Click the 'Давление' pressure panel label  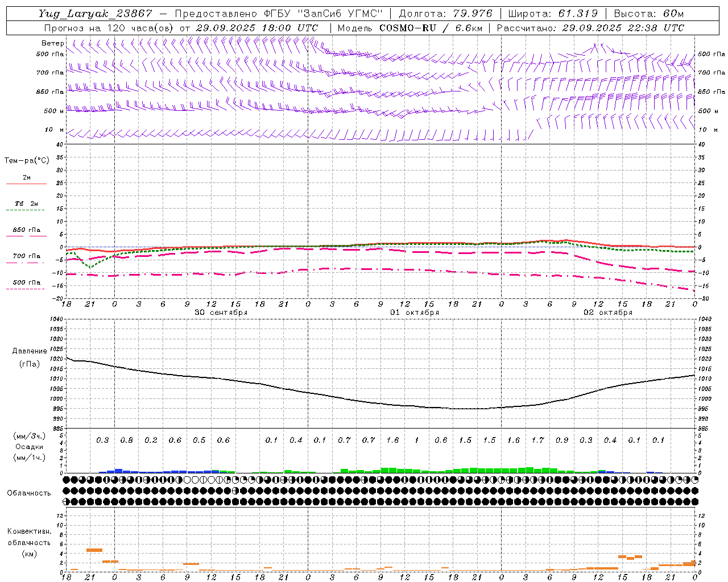[x=30, y=351]
